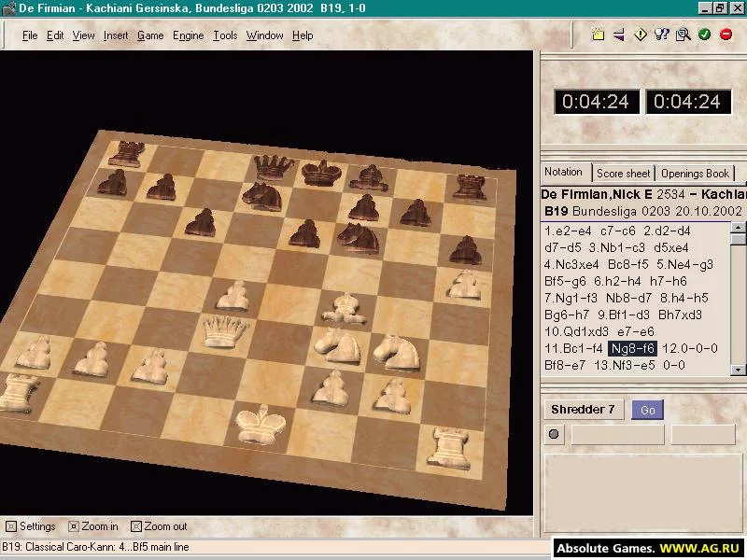
Task: Click the Settings icon below the board
Action: coord(11,526)
